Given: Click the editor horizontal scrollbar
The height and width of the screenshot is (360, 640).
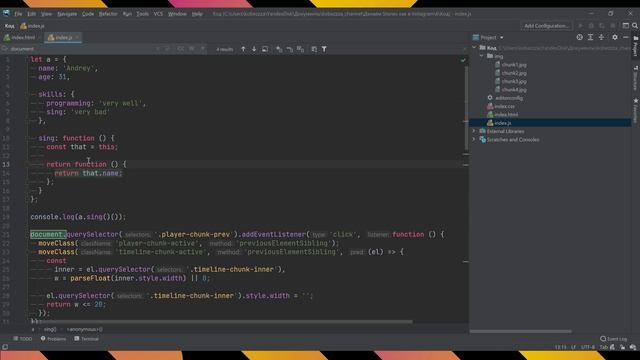Looking at the screenshot, I should (222, 322).
